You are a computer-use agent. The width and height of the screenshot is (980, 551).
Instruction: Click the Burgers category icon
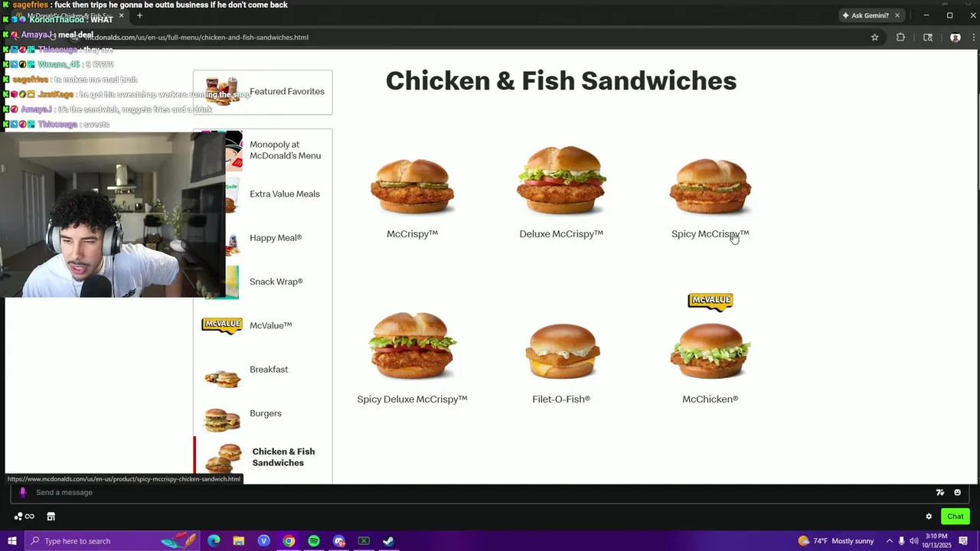tap(222, 419)
